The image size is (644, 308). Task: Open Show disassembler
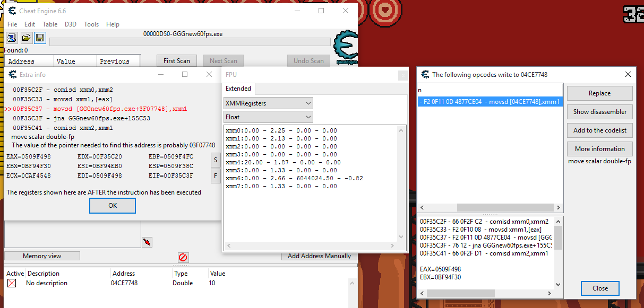click(x=599, y=112)
